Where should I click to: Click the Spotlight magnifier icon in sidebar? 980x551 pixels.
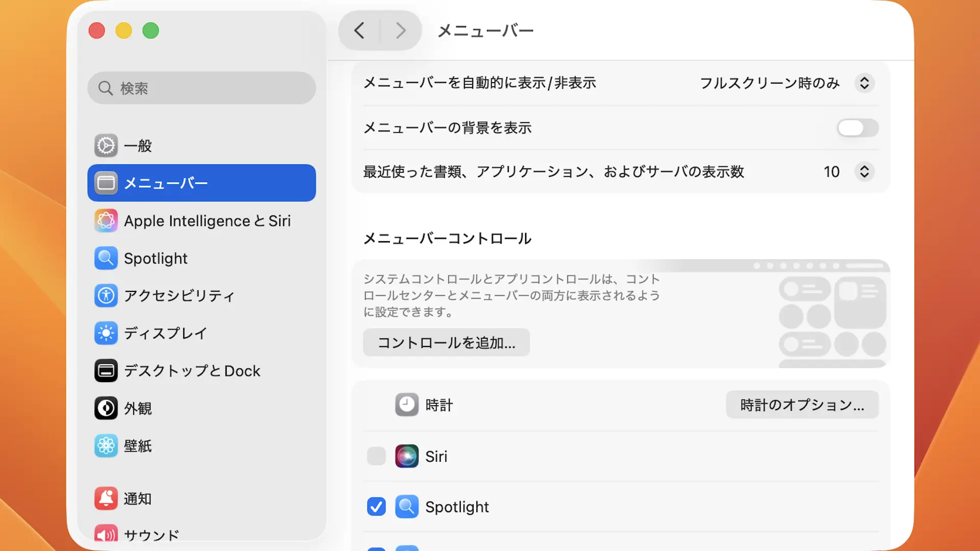(106, 259)
